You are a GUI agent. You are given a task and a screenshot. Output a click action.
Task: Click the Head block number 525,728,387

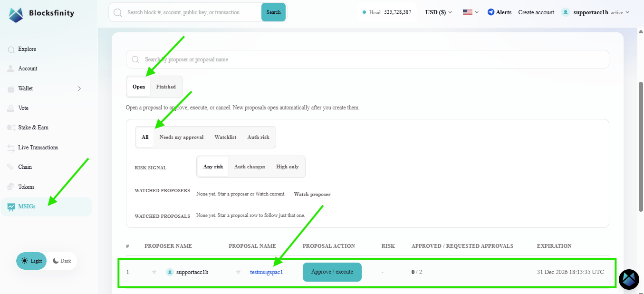(398, 12)
